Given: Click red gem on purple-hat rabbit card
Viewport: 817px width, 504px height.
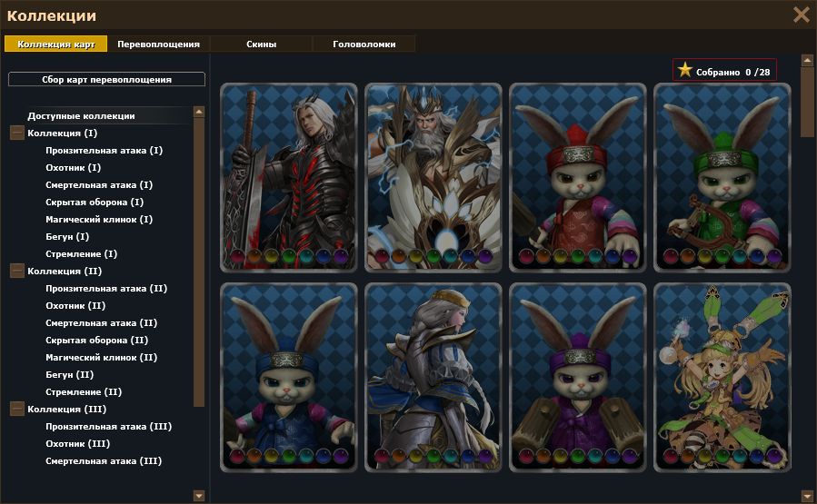Looking at the screenshot, I should click(526, 456).
